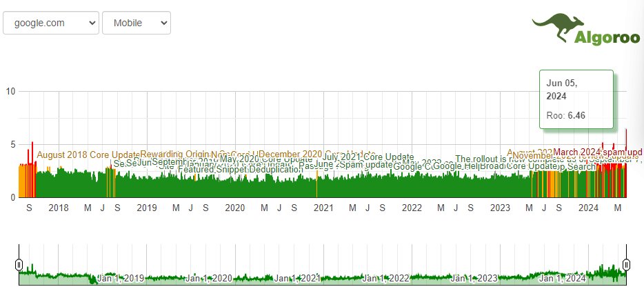The height and width of the screenshot is (298, 644).
Task: Click the August 2018 Core Update annotation
Action: coord(89,155)
